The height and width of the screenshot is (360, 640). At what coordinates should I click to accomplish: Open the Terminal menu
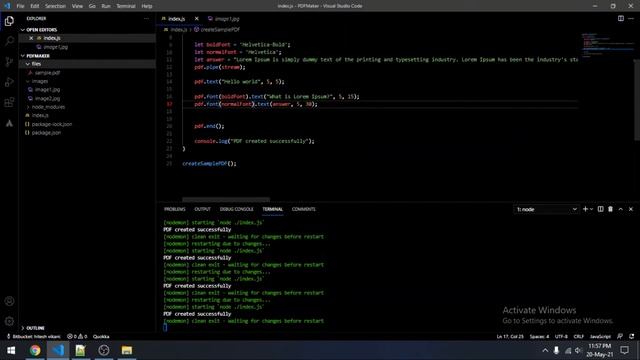tap(126, 6)
